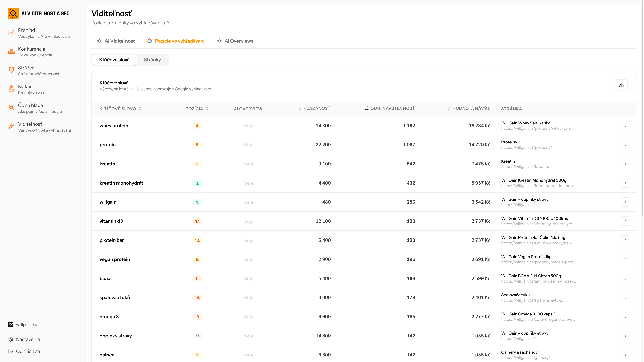644x362 pixels.
Task: Switch to AI Overviews tab
Action: 235,41
